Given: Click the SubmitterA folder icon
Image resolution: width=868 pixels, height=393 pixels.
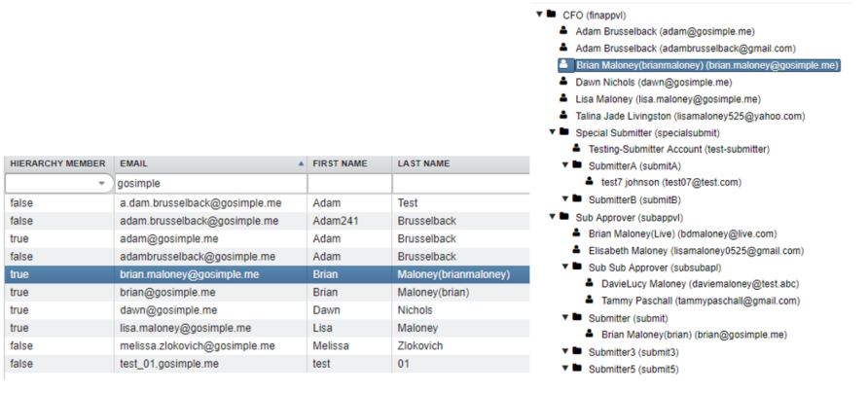Looking at the screenshot, I should click(x=576, y=165).
